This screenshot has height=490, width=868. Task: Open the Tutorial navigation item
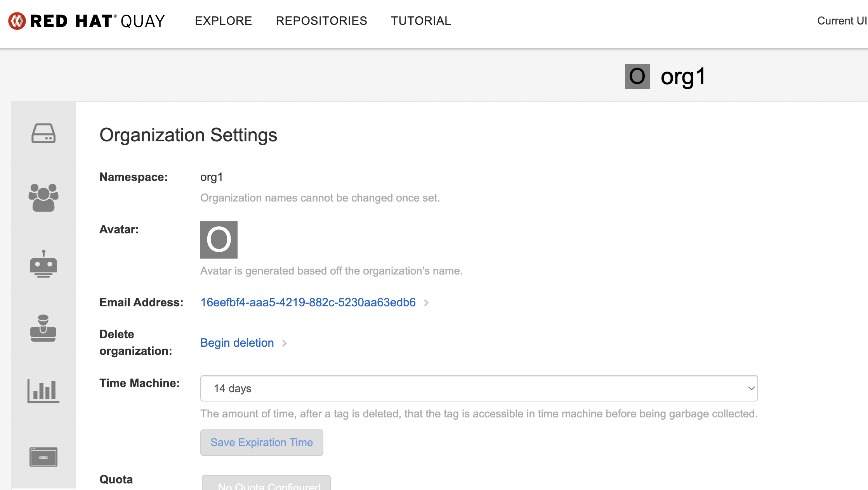[x=421, y=21]
